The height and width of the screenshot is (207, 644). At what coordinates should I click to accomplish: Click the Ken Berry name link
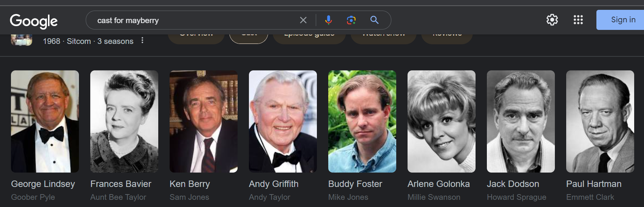[x=190, y=184]
